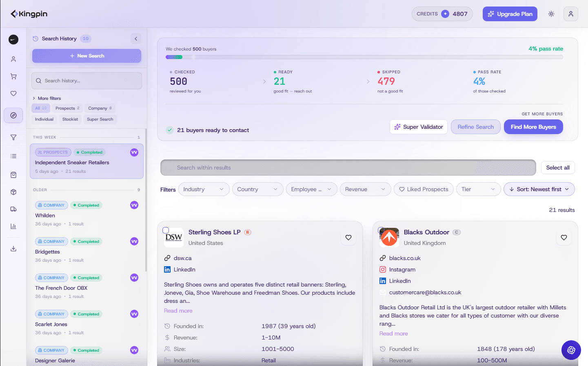The image size is (588, 366).
Task: Open the heart favorites icon in the sidebar
Action: click(13, 93)
